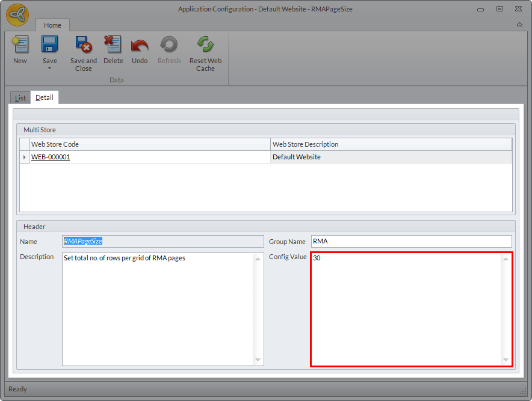Click the Description text area

click(158, 309)
